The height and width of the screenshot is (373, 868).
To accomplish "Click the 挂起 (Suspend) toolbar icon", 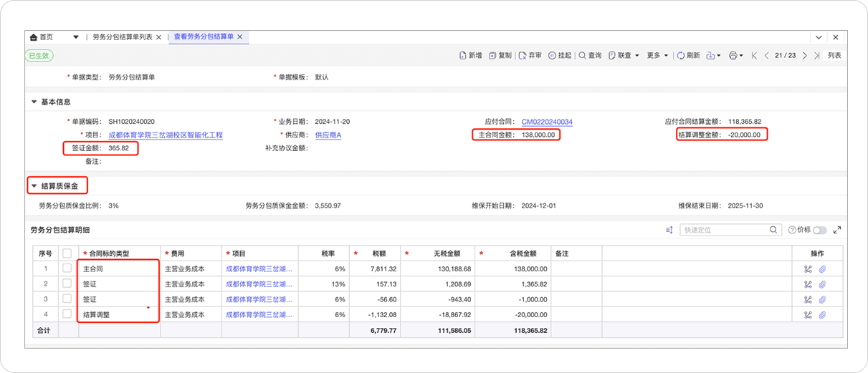I will click(553, 55).
